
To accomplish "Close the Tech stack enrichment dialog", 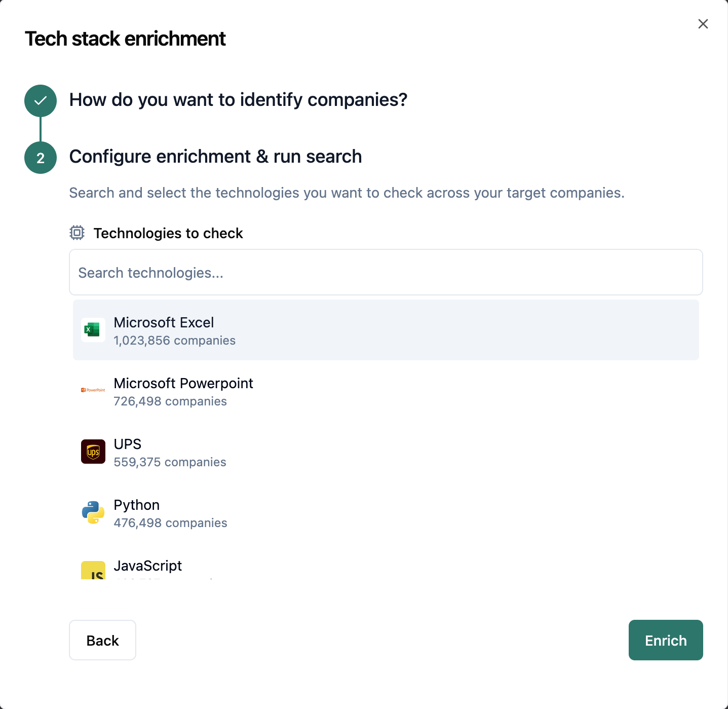I will [703, 24].
